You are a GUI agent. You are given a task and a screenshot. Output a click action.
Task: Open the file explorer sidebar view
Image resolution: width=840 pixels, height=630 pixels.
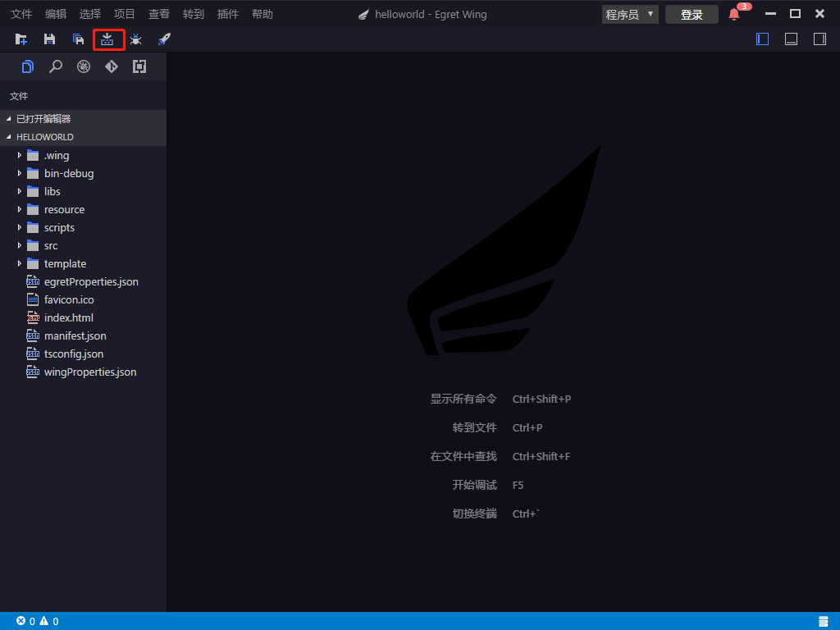coord(27,66)
